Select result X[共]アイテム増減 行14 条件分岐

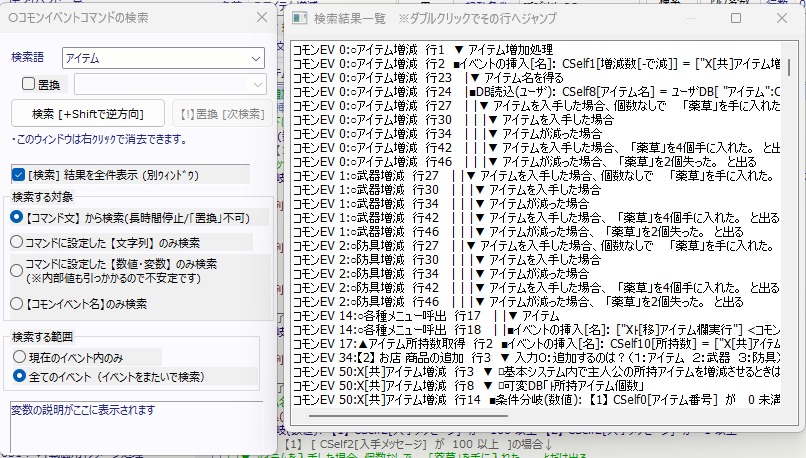[x=537, y=399]
